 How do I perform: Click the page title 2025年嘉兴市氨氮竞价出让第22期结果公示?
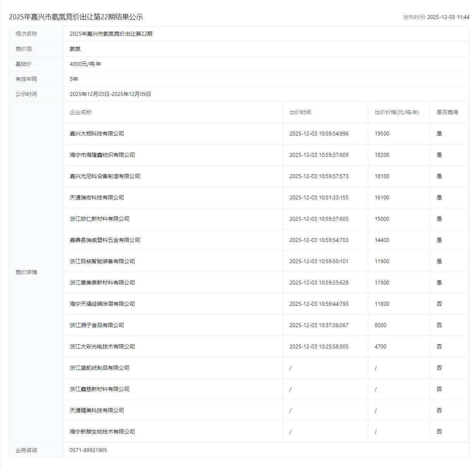76,17
